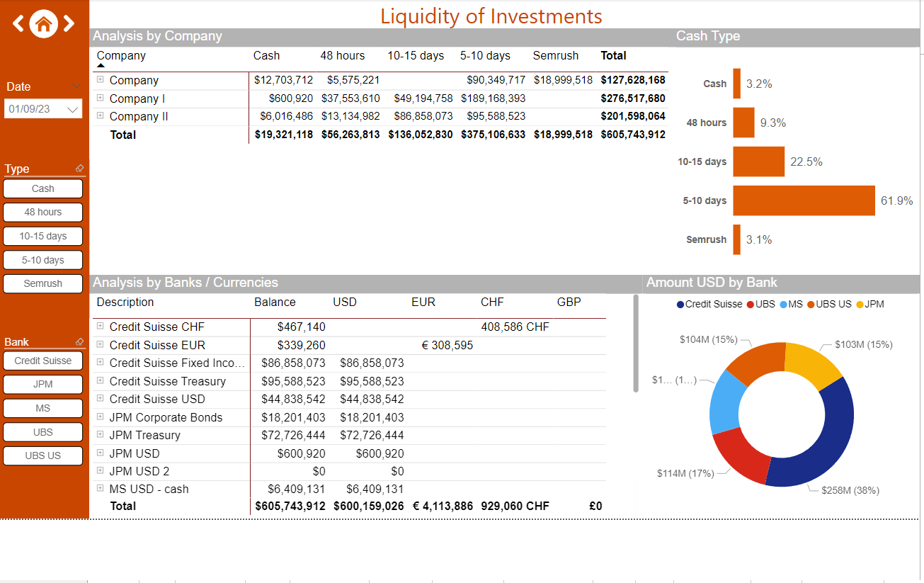Sort by Cash column header
924x583 pixels.
tap(266, 55)
